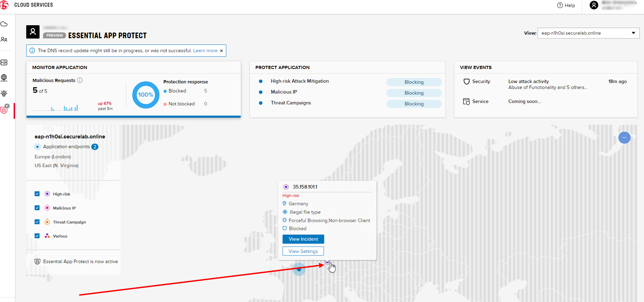Image resolution: width=644 pixels, height=302 pixels.
Task: Open Essential App Protect sidebar icon
Action: [x=5, y=110]
